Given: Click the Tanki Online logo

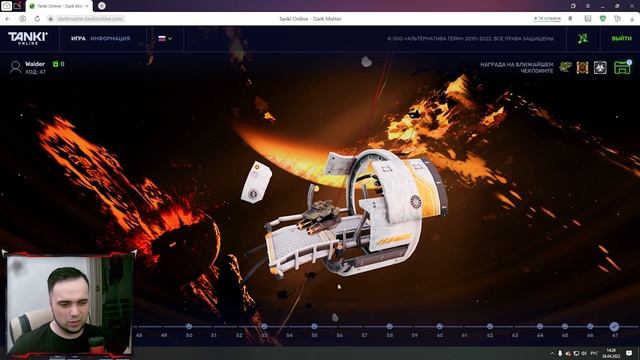Looking at the screenshot, I should (x=28, y=38).
